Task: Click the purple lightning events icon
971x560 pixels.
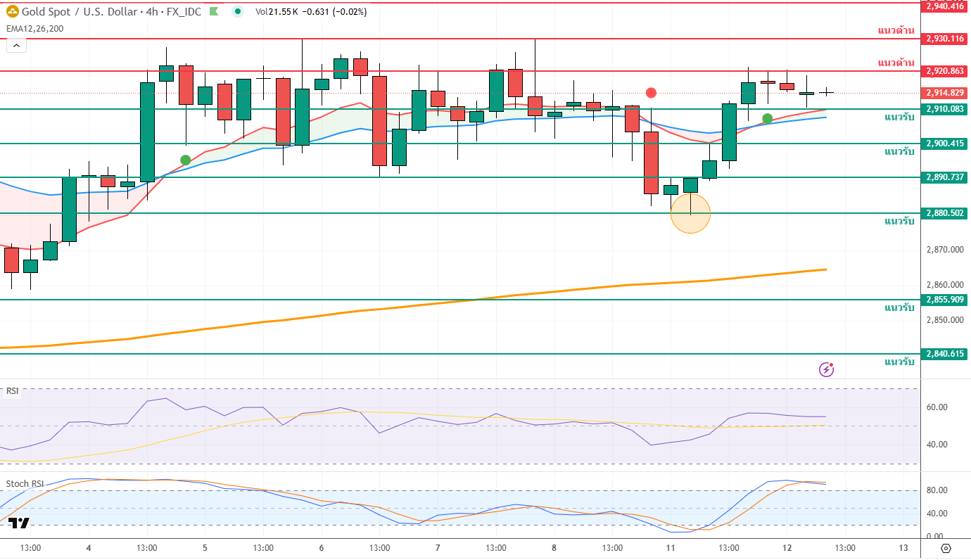Action: (x=827, y=369)
